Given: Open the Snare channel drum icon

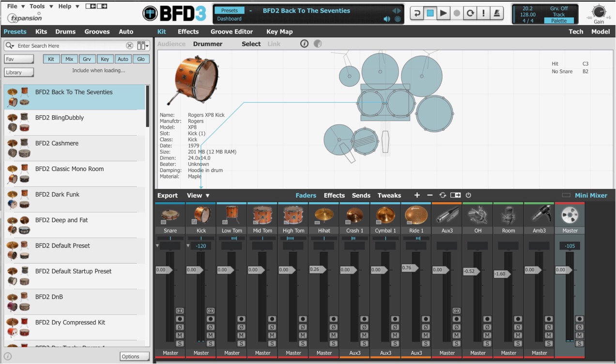Looking at the screenshot, I should coord(170,215).
